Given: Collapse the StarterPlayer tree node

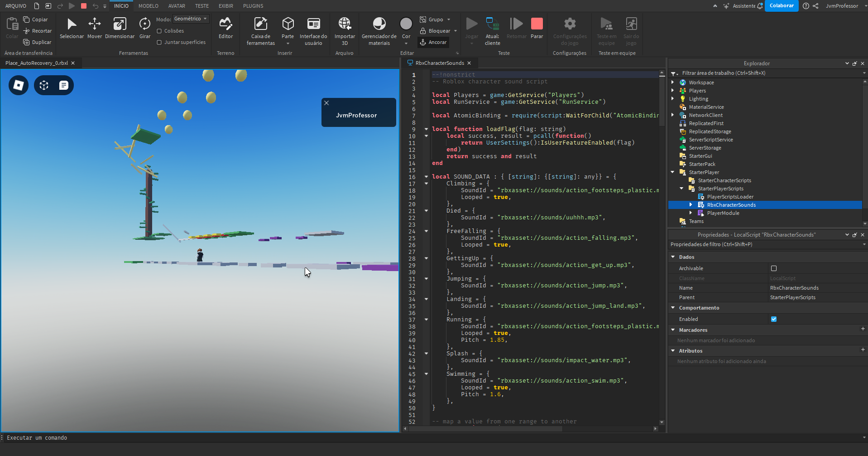Looking at the screenshot, I should 673,172.
